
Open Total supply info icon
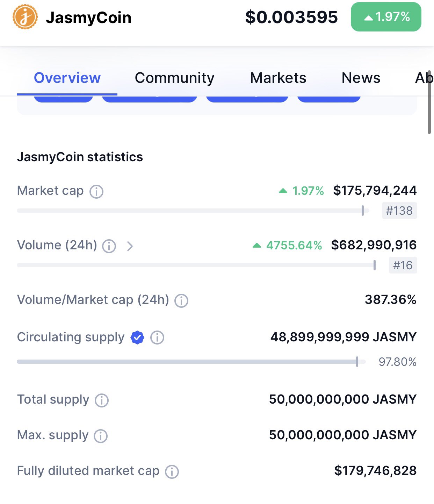tap(102, 400)
